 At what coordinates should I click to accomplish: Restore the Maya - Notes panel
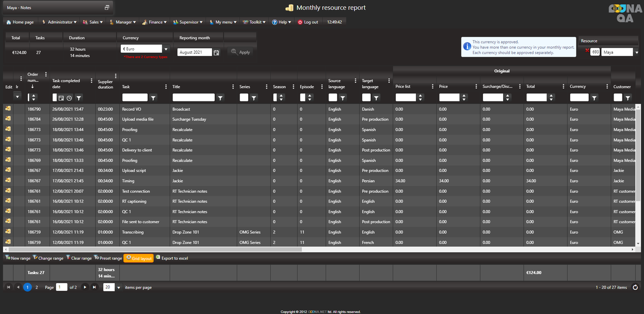click(107, 8)
